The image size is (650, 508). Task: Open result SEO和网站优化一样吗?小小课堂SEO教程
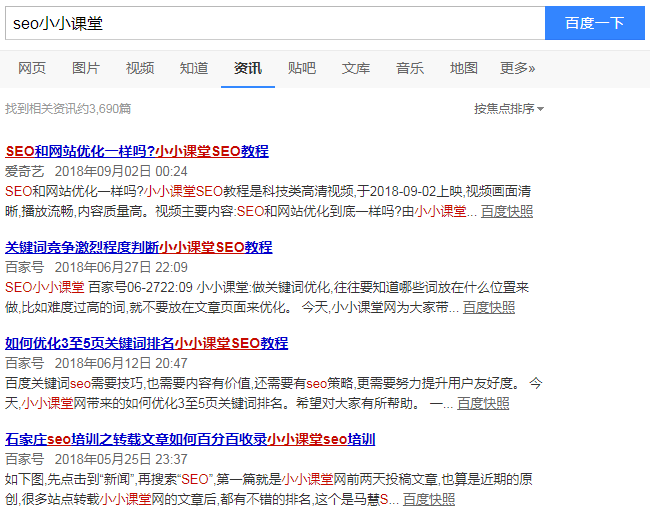(x=137, y=151)
